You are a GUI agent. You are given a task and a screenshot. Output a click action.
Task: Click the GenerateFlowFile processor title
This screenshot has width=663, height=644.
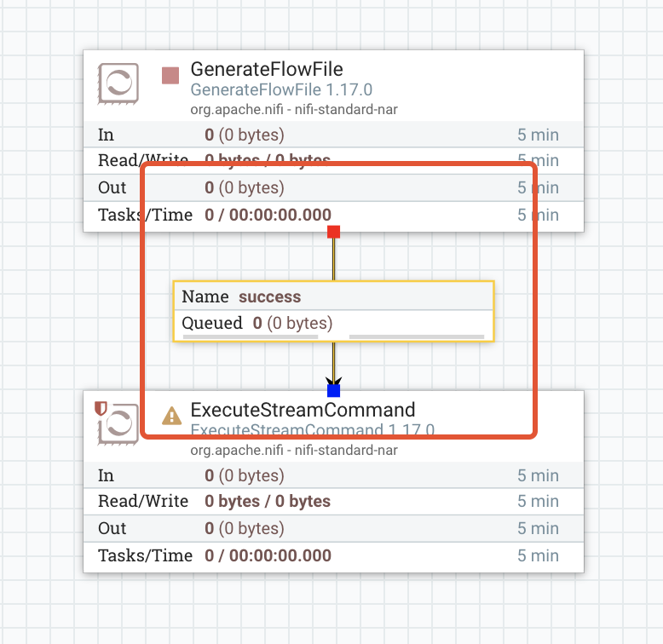click(267, 69)
